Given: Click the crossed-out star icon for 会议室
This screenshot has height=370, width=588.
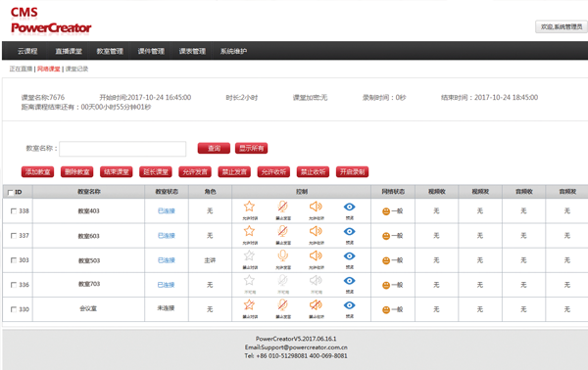Looking at the screenshot, I should (249, 305).
